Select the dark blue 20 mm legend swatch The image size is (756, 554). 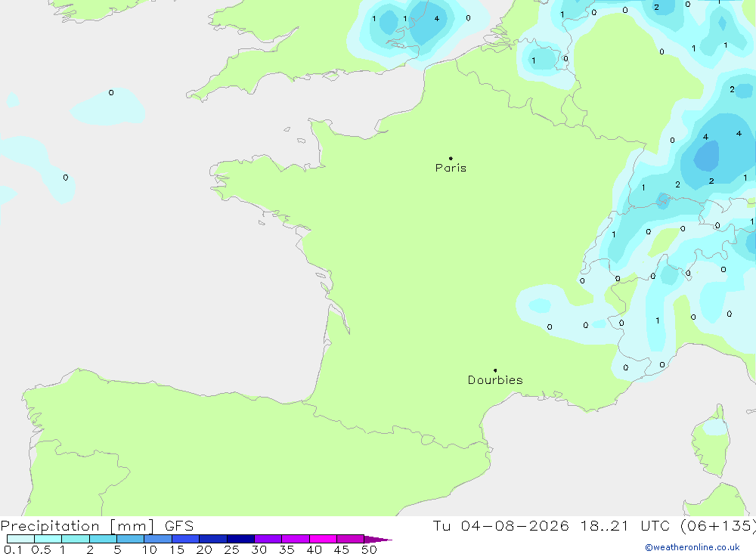212,539
